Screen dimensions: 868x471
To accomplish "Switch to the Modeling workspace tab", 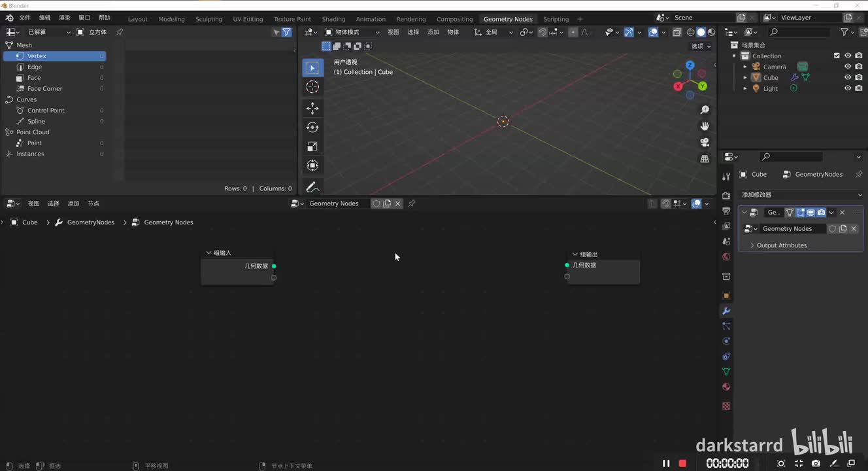I will point(171,19).
